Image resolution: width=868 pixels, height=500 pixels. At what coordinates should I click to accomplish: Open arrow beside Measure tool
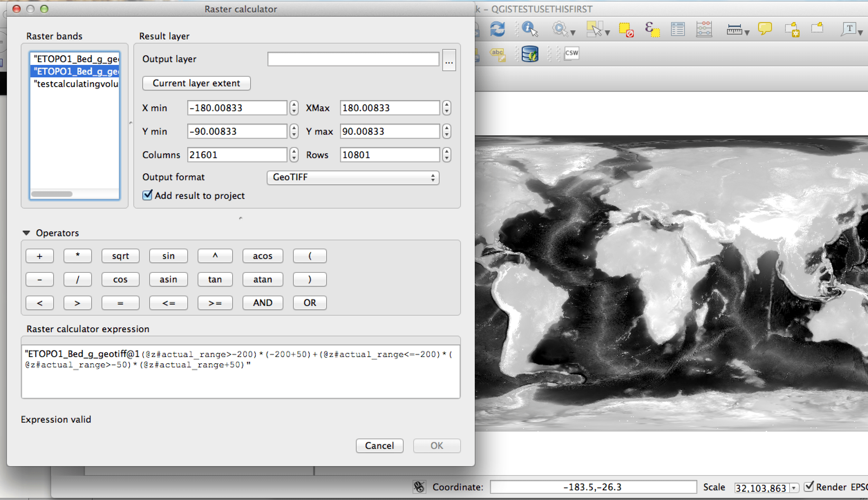[x=747, y=33]
